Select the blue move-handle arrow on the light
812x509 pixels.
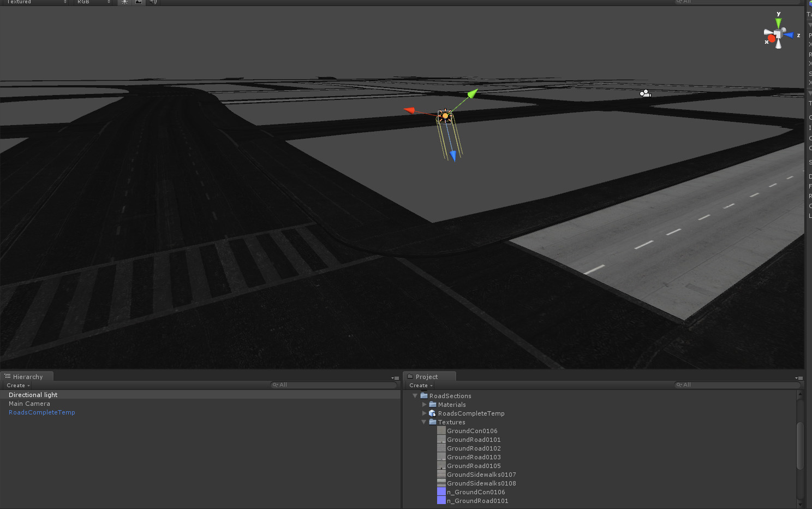tap(453, 156)
